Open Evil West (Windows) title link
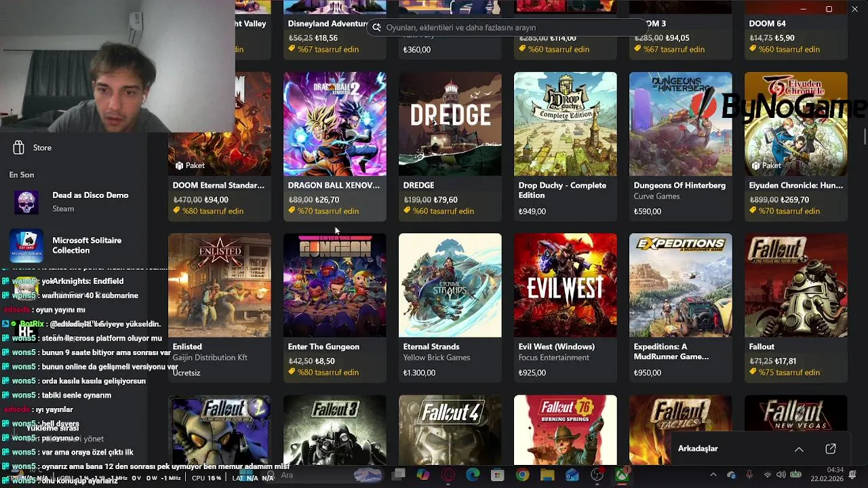Image resolution: width=868 pixels, height=488 pixels. pyautogui.click(x=556, y=346)
